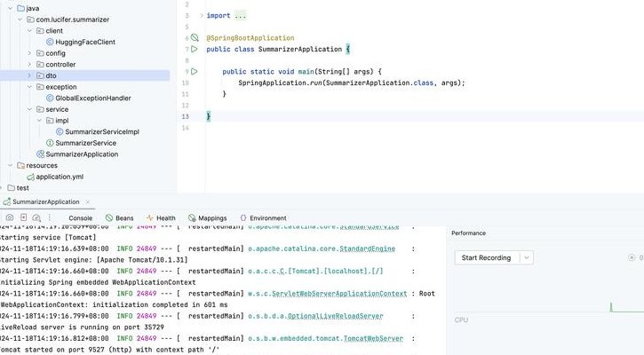
Task: Open the Start Recording dropdown arrow
Action: [527, 257]
